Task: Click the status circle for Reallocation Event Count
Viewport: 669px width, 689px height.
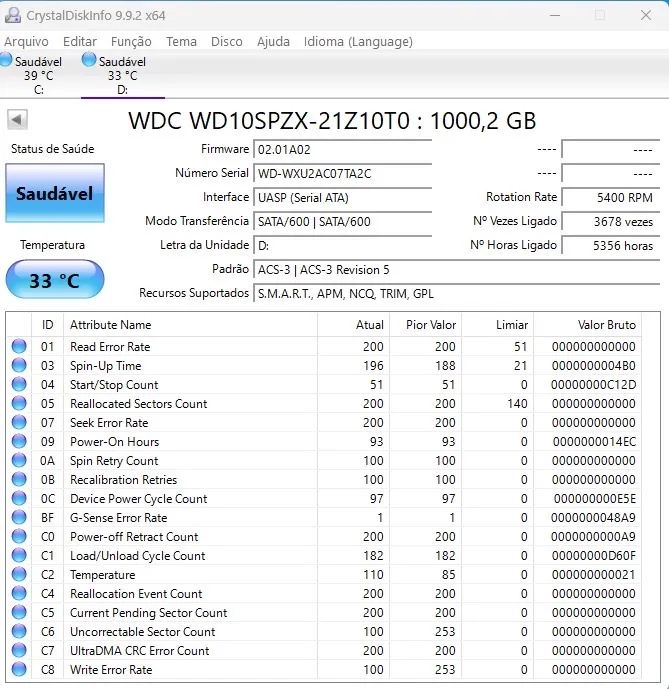Action: pos(19,593)
